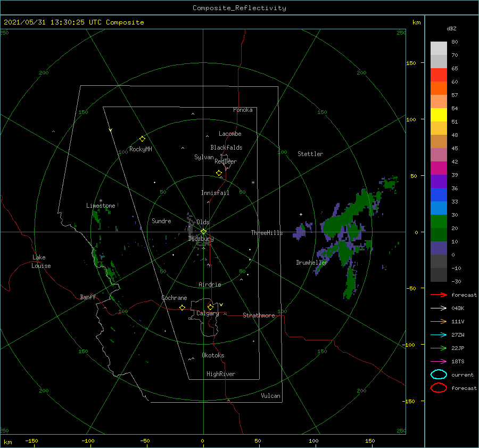The height and width of the screenshot is (448, 479).
Task: Select the blue 33–36 dBZ color swatch
Action: coord(439,195)
